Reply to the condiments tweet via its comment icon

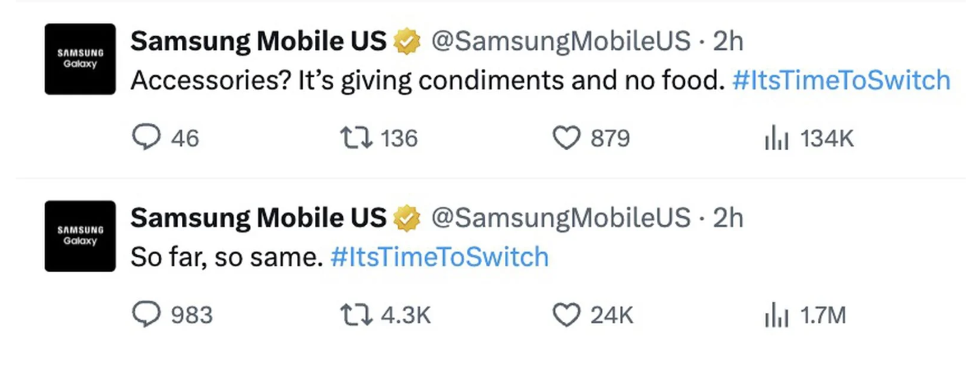[144, 139]
